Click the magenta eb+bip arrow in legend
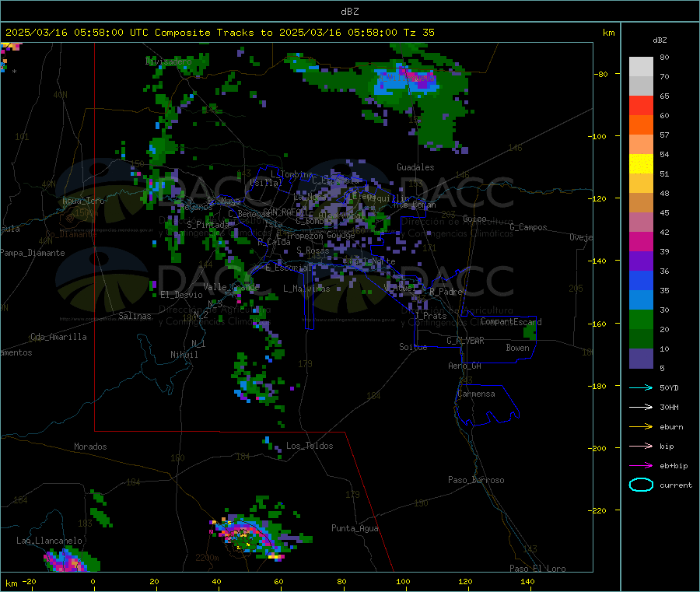The width and height of the screenshot is (700, 592). tap(641, 466)
